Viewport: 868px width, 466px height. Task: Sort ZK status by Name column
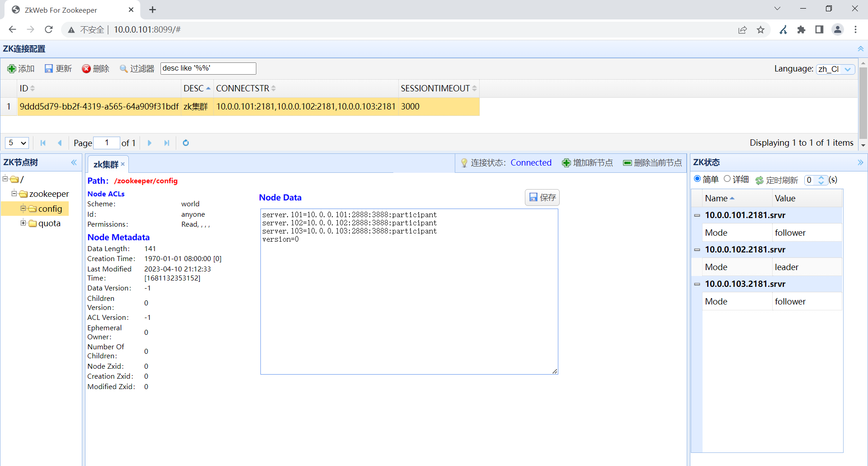pos(737,198)
